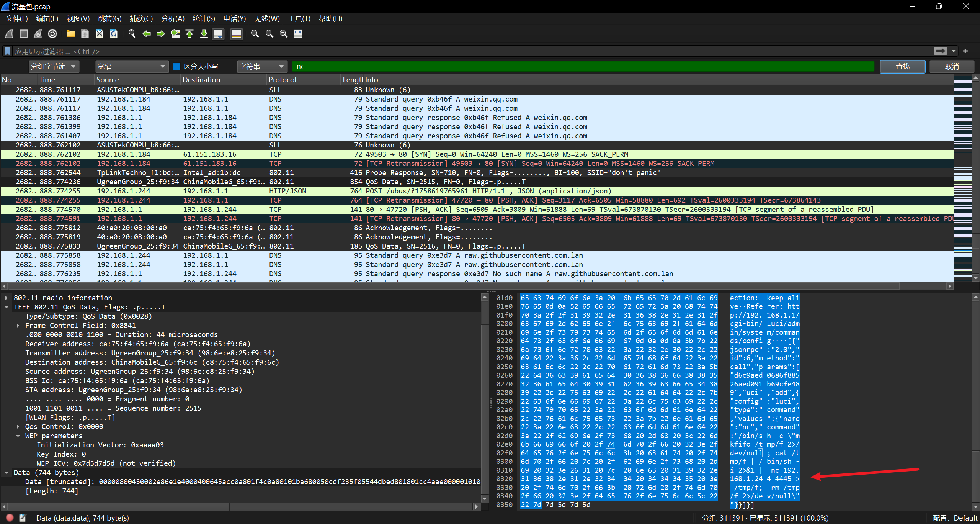Go to first packet arrow icon
Image resolution: width=980 pixels, height=524 pixels.
(x=189, y=34)
